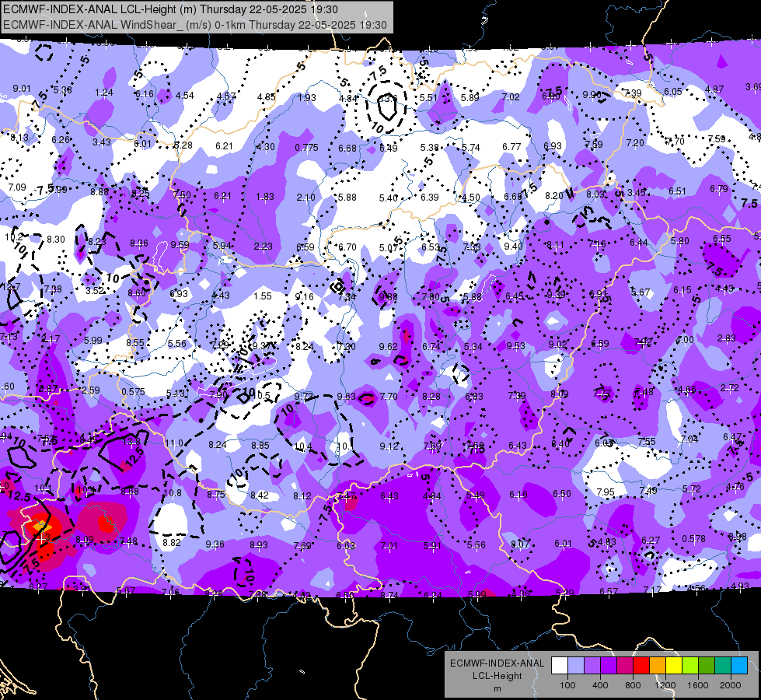
Task: Select the sky blue legend swatch
Action: point(739,666)
